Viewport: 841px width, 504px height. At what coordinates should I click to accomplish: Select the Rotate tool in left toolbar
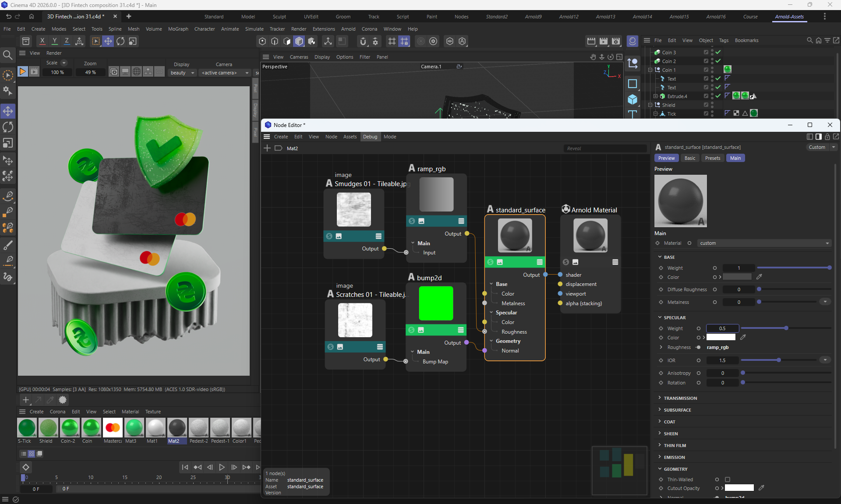click(8, 127)
